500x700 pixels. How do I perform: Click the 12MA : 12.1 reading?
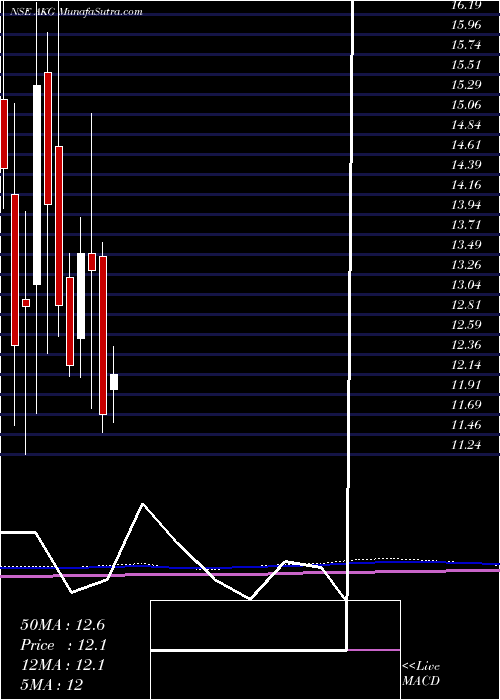[x=62, y=665]
